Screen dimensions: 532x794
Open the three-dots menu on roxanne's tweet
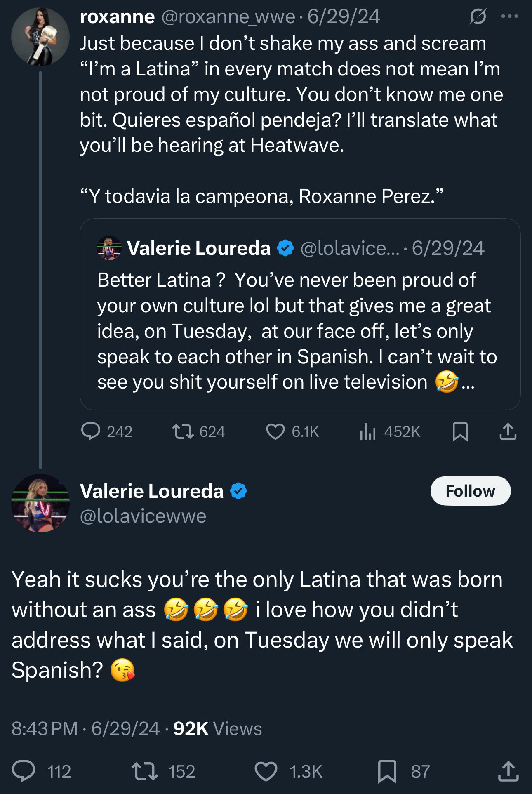pyautogui.click(x=509, y=16)
